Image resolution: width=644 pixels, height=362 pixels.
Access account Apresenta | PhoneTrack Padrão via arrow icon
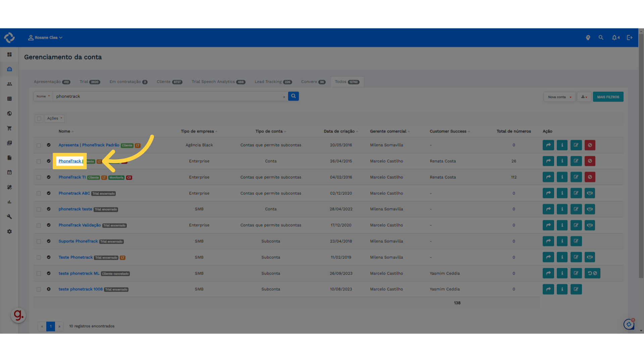pyautogui.click(x=548, y=145)
